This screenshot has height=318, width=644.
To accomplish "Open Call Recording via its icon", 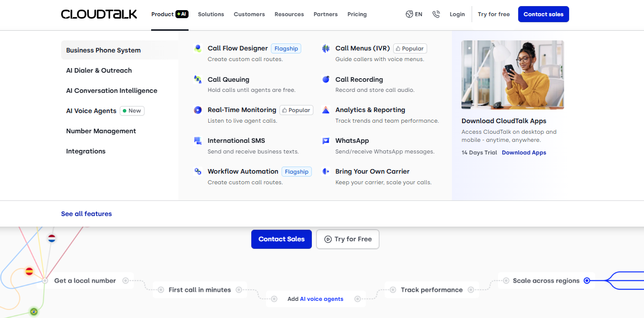I will (x=326, y=79).
